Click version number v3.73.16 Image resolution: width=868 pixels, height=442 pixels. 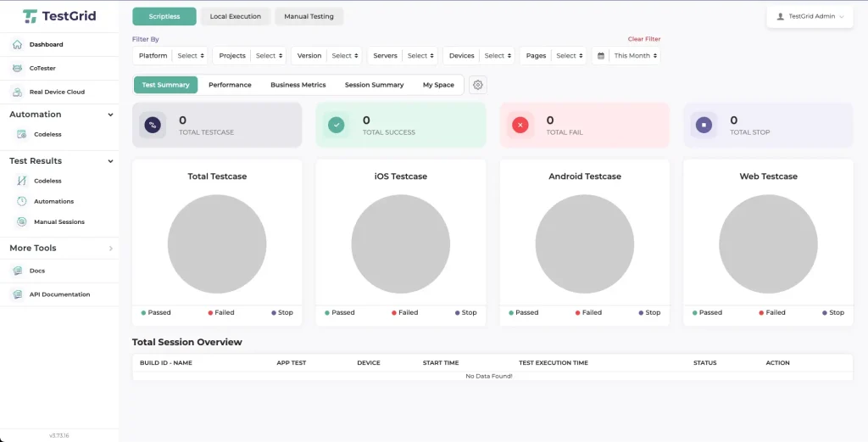[59, 436]
